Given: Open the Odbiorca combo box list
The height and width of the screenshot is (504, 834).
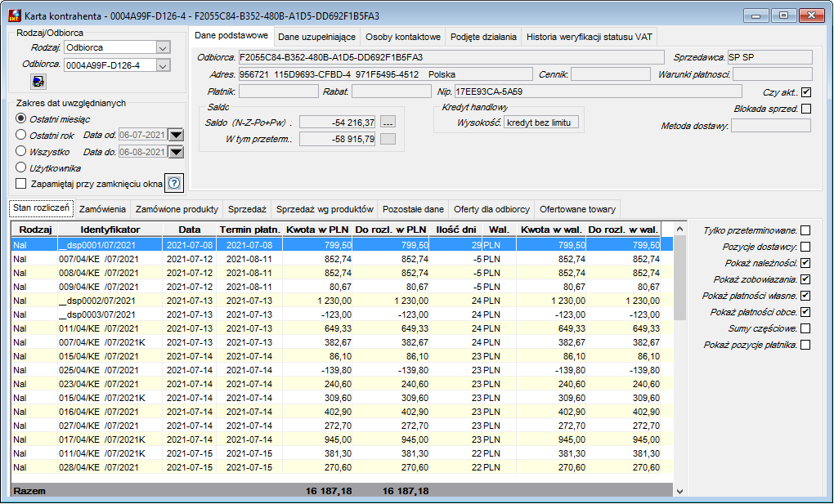Looking at the screenshot, I should point(164,65).
